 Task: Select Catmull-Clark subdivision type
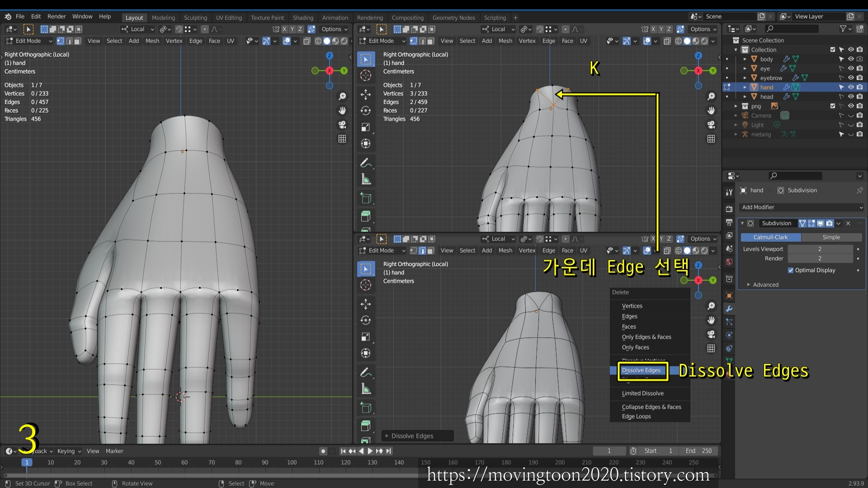[x=770, y=237]
